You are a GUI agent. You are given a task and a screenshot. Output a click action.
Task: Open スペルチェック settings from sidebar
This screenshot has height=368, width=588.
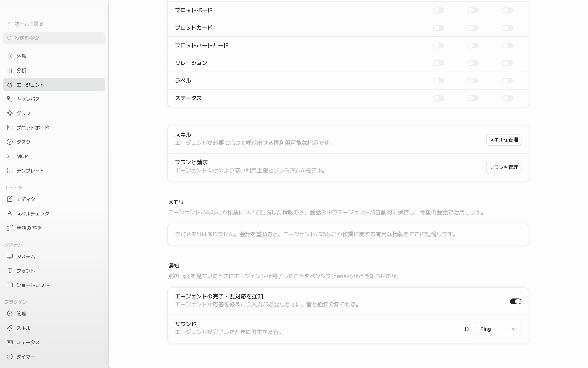[x=54, y=213]
